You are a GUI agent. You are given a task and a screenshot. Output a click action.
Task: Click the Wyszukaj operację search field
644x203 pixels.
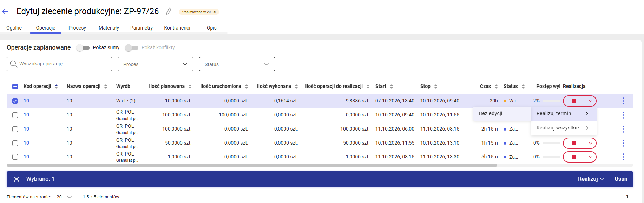(x=59, y=64)
